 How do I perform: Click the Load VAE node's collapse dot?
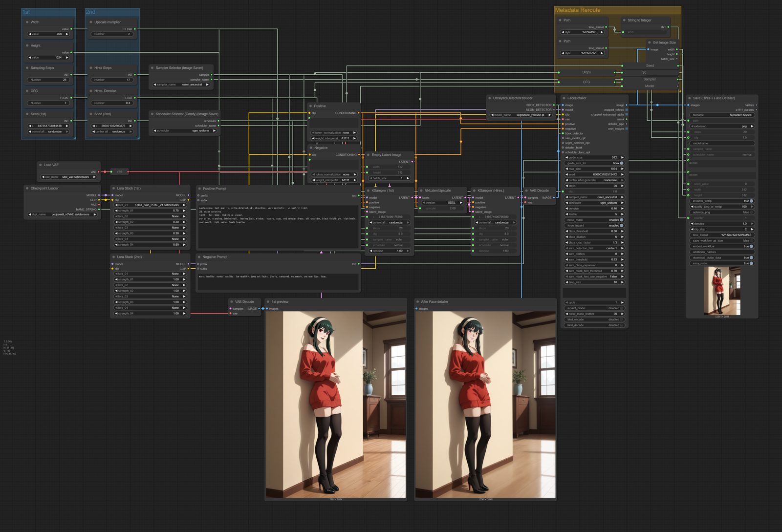[x=41, y=165]
